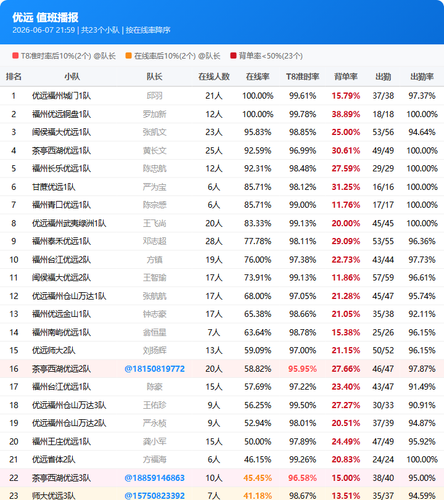The image size is (444, 500).
Task: Click the orange online rate 41.18%
Action: click(258, 496)
